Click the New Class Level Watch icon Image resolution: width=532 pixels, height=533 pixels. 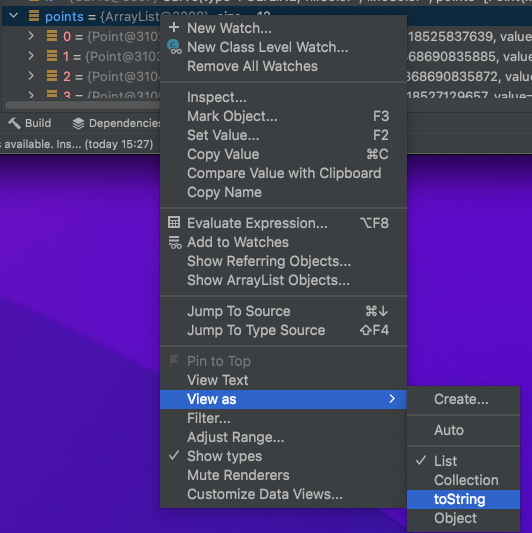pos(175,47)
